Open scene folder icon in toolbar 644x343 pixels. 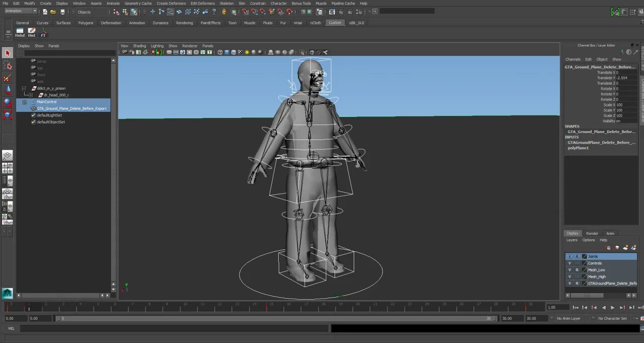click(x=53, y=12)
